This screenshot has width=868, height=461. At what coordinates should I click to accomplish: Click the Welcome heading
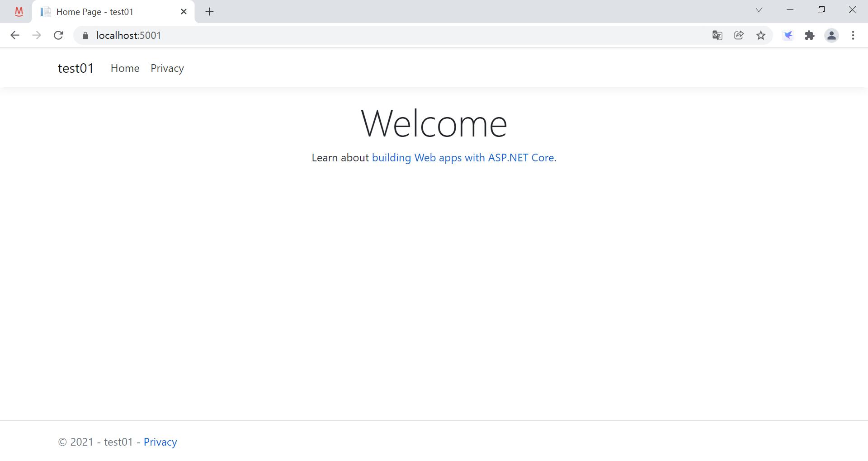434,123
